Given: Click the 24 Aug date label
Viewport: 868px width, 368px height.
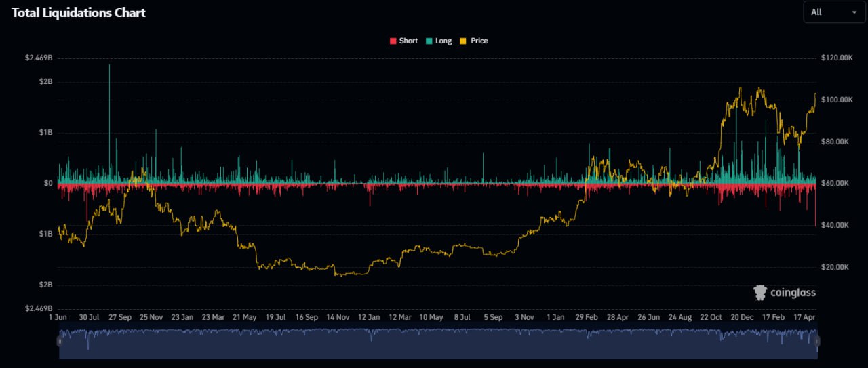Looking at the screenshot, I should pyautogui.click(x=679, y=317).
